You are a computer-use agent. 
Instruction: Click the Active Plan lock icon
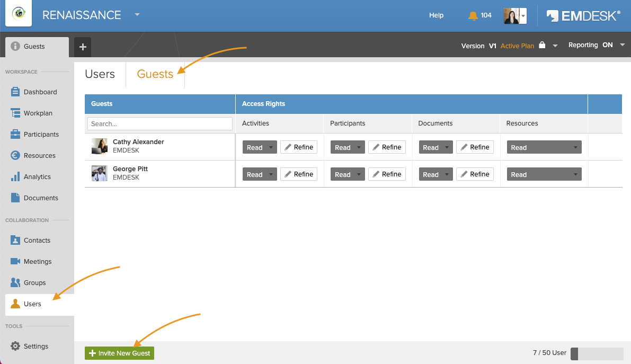(542, 45)
